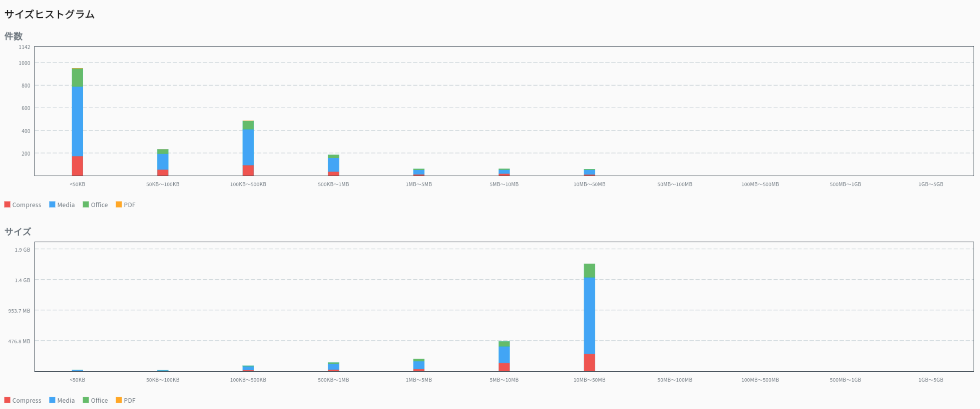Image resolution: width=980 pixels, height=409 pixels.
Task: Click Media segment of <50KB bar in 件数
Action: pyautogui.click(x=77, y=121)
